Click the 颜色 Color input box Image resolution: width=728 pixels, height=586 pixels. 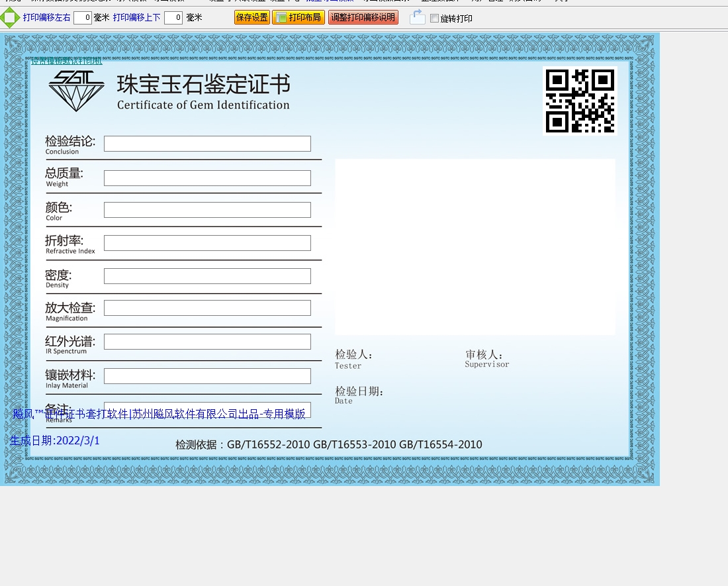207,210
